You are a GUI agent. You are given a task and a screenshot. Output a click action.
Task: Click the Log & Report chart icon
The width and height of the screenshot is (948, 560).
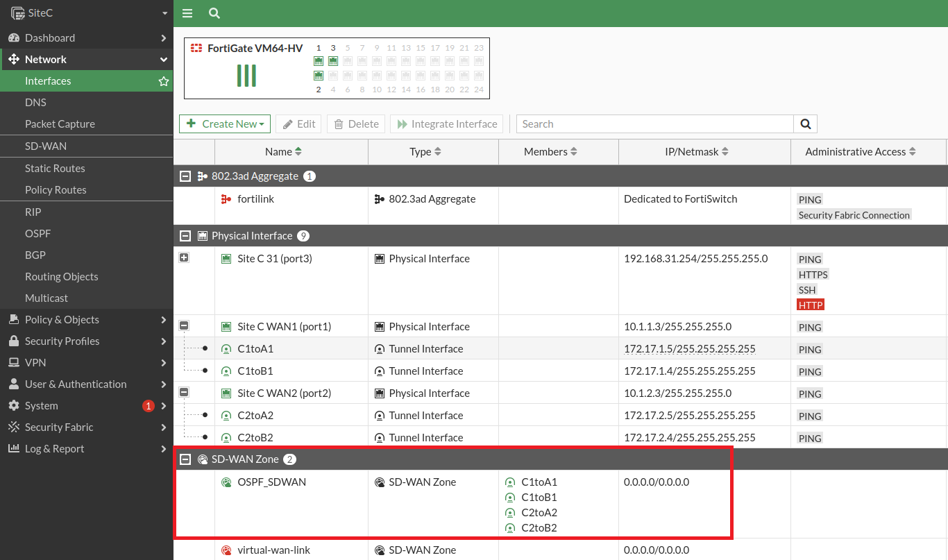(13, 449)
